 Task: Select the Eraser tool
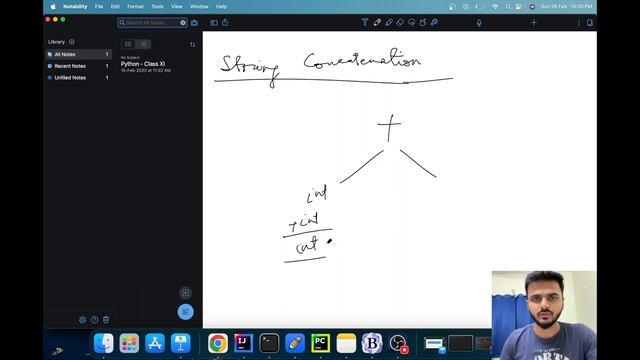click(400, 22)
